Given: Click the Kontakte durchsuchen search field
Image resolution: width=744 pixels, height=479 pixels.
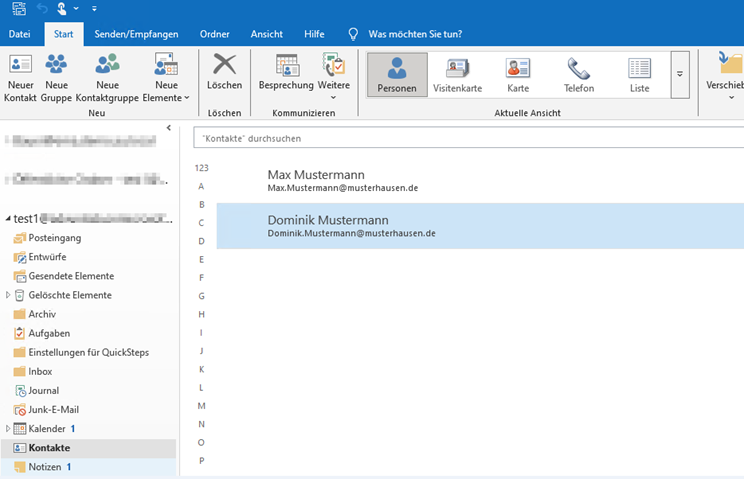Looking at the screenshot, I should point(469,138).
